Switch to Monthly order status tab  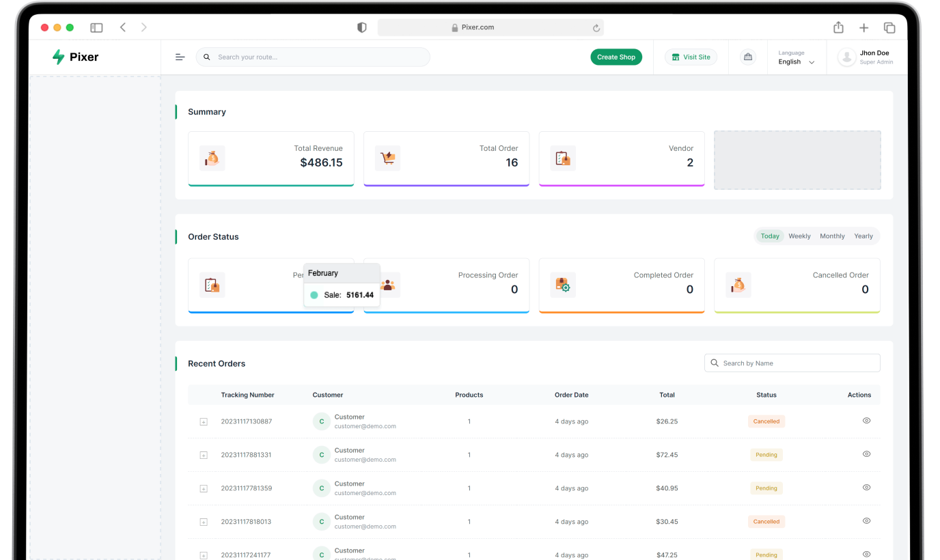click(x=832, y=236)
